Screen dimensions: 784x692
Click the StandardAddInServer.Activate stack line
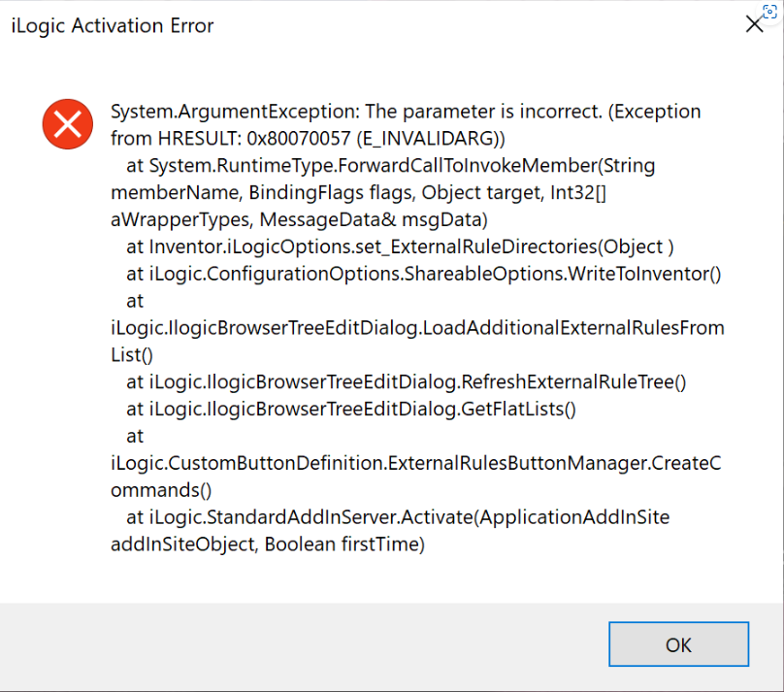coord(388,517)
